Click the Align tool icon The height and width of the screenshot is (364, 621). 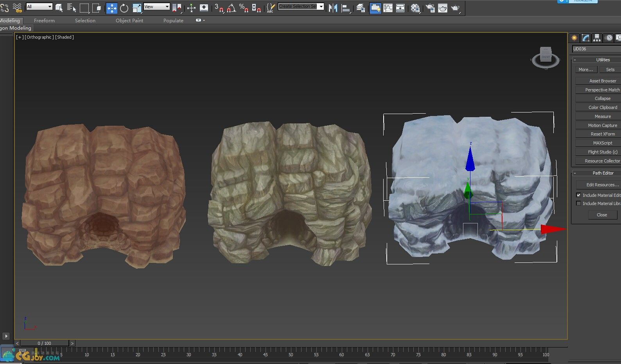pos(346,8)
